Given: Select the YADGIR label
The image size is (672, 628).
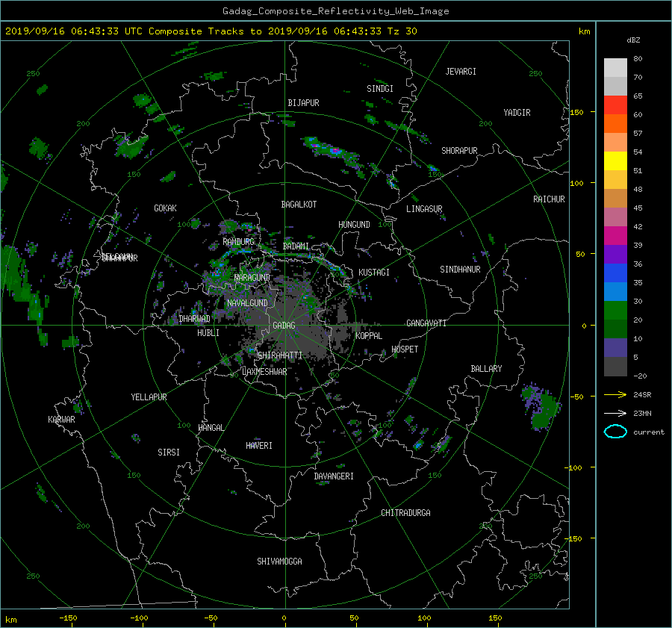Looking at the screenshot, I should [x=517, y=113].
